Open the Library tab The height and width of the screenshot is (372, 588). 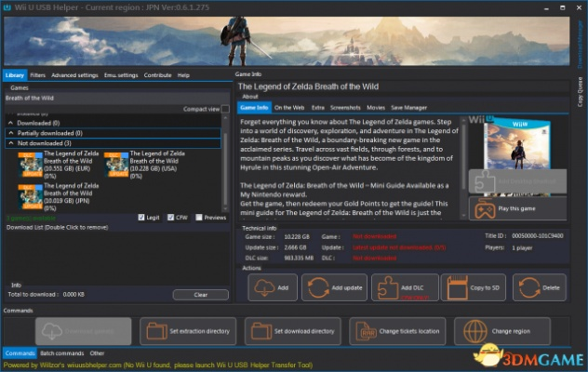pos(15,75)
